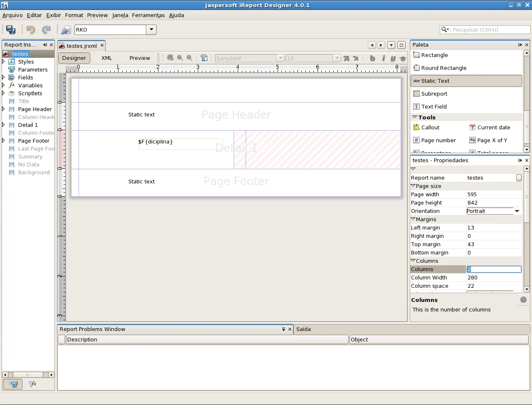Click the report datasources icon
The width and height of the screenshot is (532, 405).
pos(66,30)
